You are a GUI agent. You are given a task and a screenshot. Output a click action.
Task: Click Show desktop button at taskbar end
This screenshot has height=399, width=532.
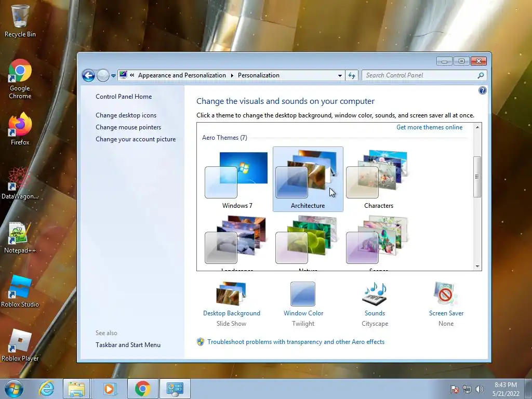[x=528, y=389]
